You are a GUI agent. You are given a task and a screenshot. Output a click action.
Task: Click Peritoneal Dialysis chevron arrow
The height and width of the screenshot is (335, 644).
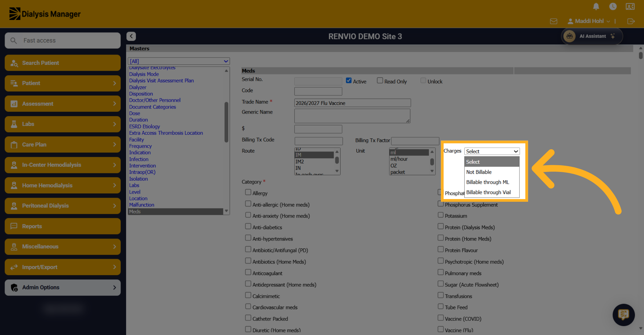(x=115, y=206)
